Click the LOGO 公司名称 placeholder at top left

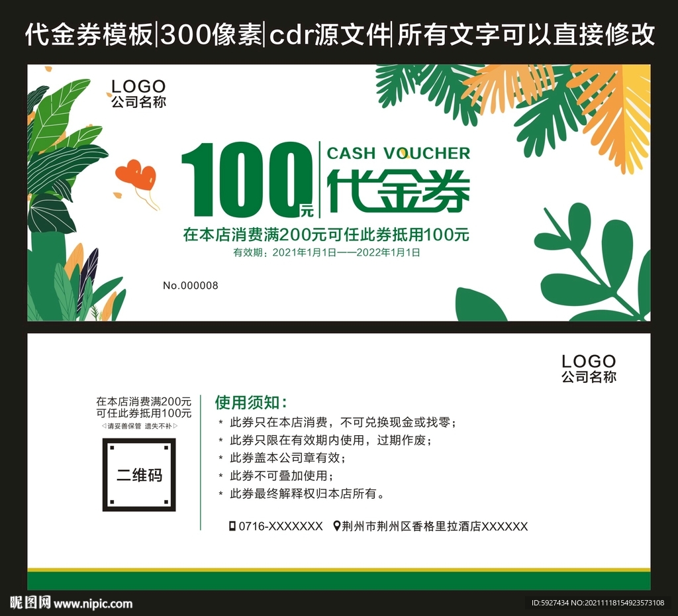(x=138, y=94)
